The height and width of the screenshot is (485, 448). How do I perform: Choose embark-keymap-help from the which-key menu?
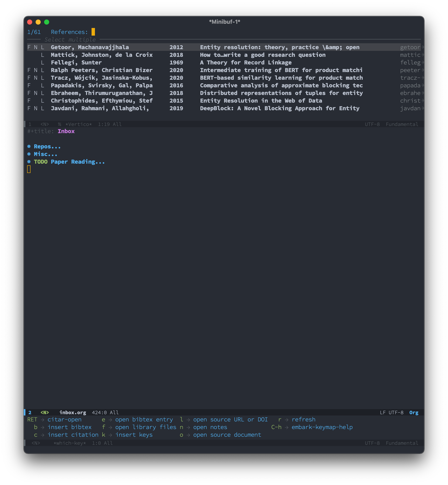tap(322, 427)
